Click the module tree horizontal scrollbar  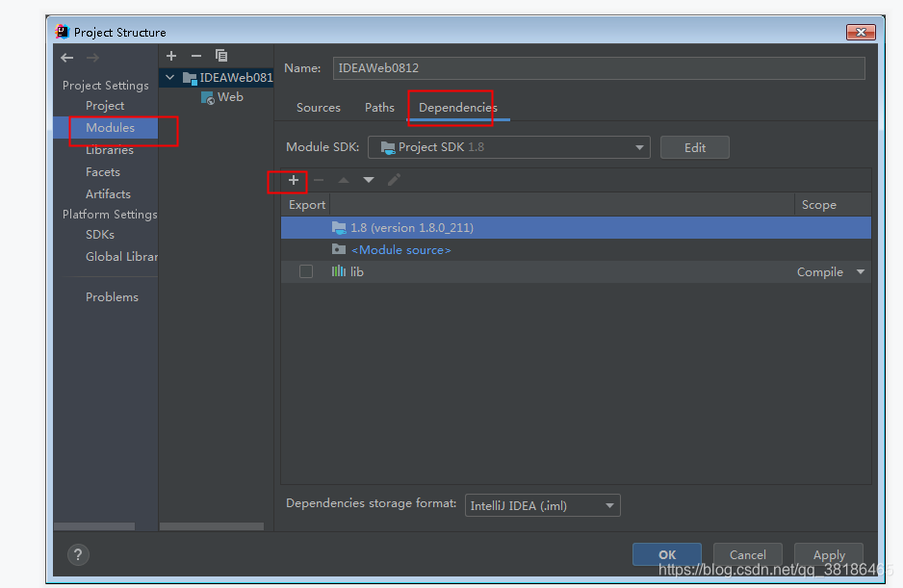pyautogui.click(x=212, y=526)
